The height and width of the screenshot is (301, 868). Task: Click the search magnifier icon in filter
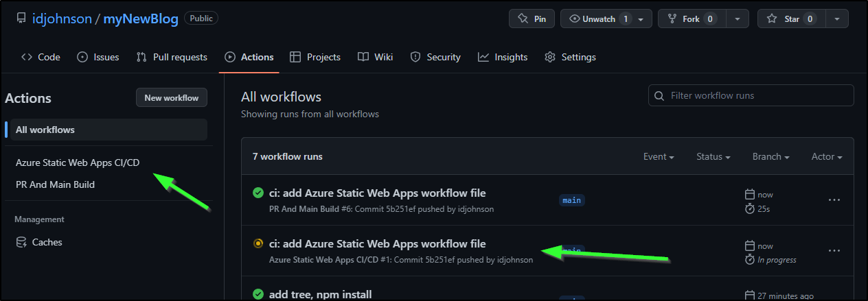(x=660, y=96)
